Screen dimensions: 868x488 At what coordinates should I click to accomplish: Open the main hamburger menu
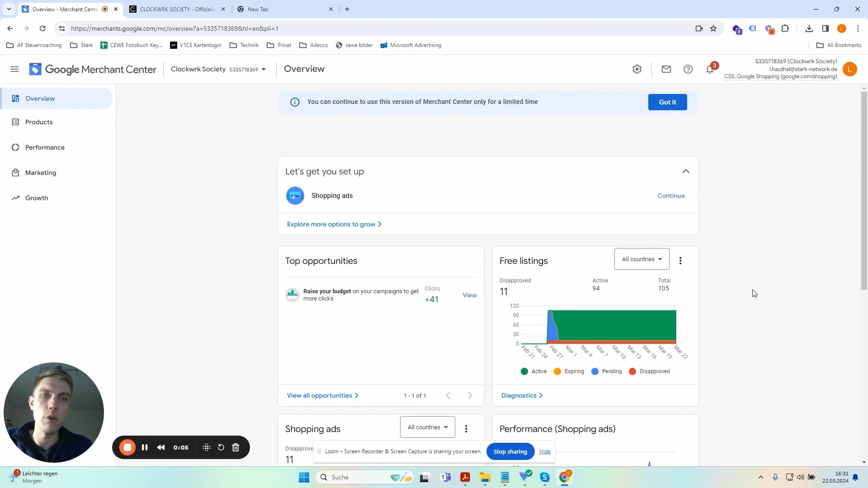click(x=14, y=69)
